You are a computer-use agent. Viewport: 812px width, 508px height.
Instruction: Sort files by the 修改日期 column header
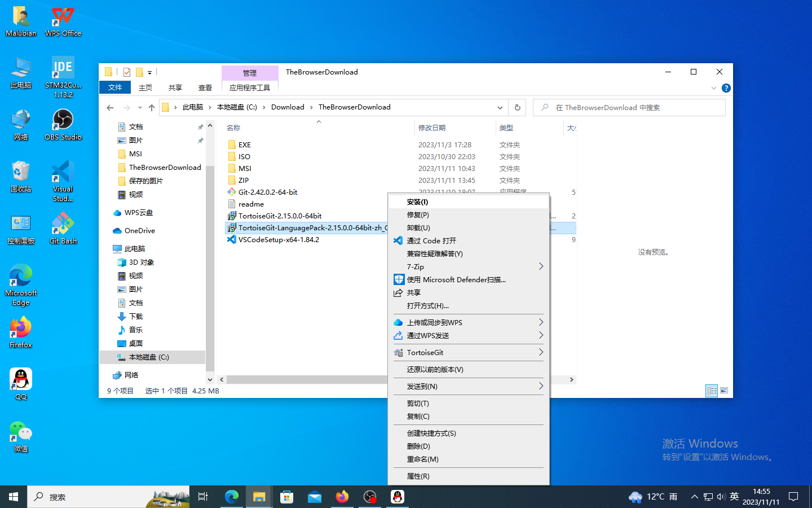click(454, 128)
